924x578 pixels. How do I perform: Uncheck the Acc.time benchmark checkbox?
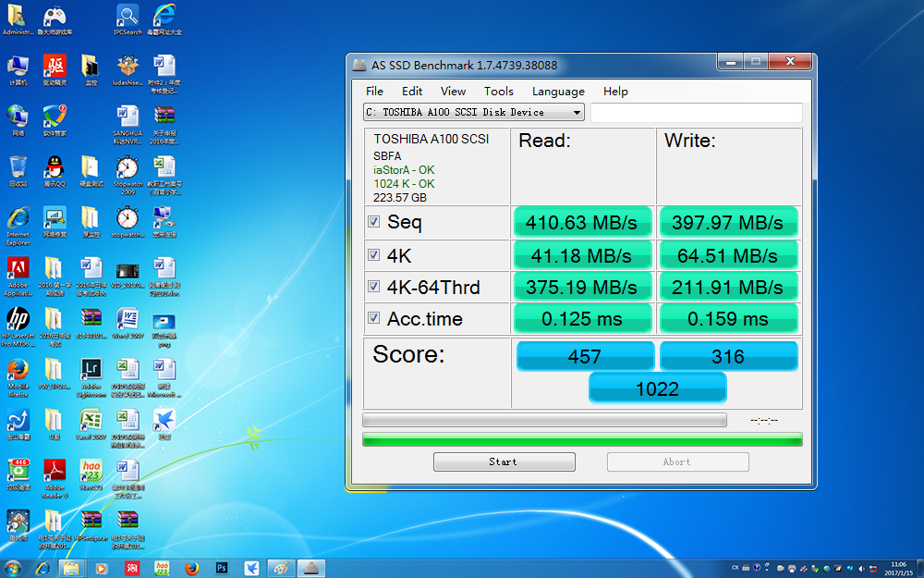(x=373, y=318)
